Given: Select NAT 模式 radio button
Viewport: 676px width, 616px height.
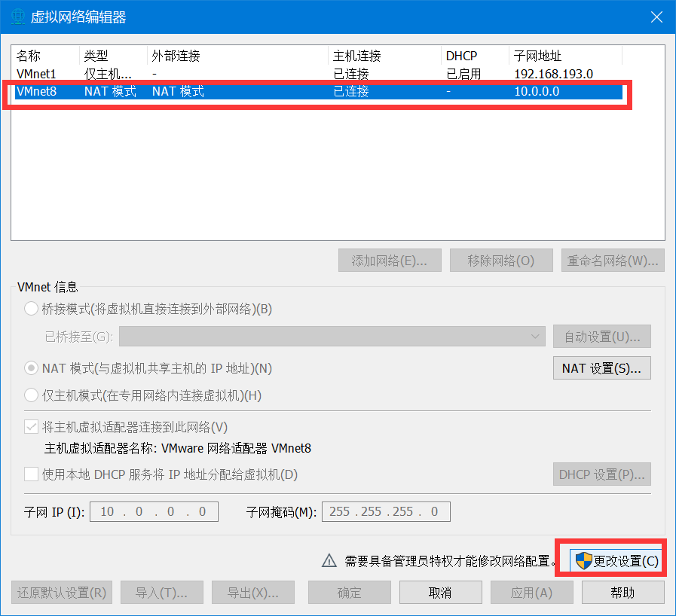Looking at the screenshot, I should pos(31,368).
